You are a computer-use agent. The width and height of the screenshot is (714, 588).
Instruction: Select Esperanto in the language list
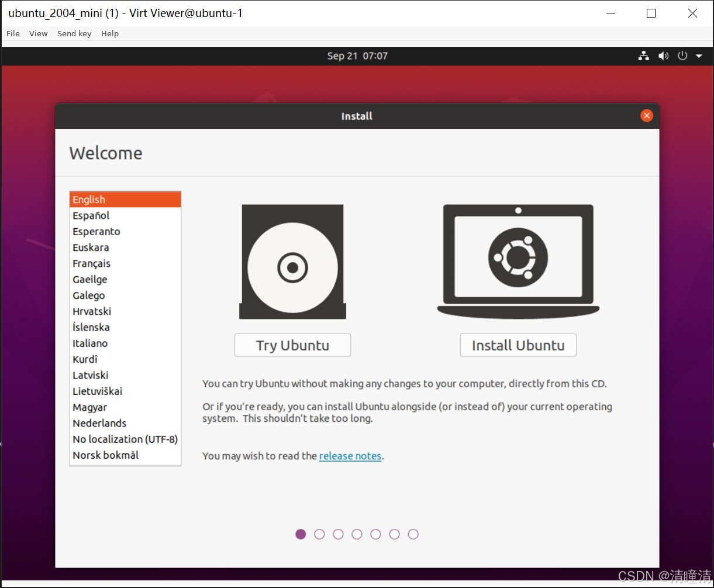125,232
